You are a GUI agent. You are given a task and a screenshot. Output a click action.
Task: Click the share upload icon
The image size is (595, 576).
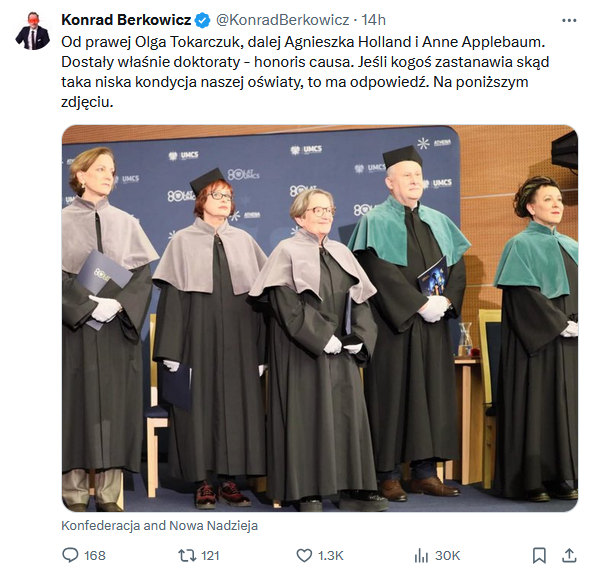click(569, 556)
